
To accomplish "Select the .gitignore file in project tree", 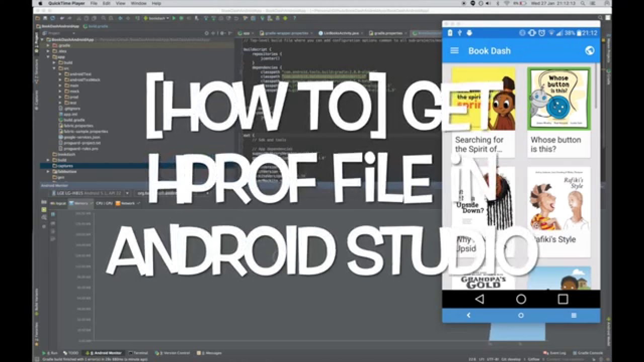I will [69, 109].
